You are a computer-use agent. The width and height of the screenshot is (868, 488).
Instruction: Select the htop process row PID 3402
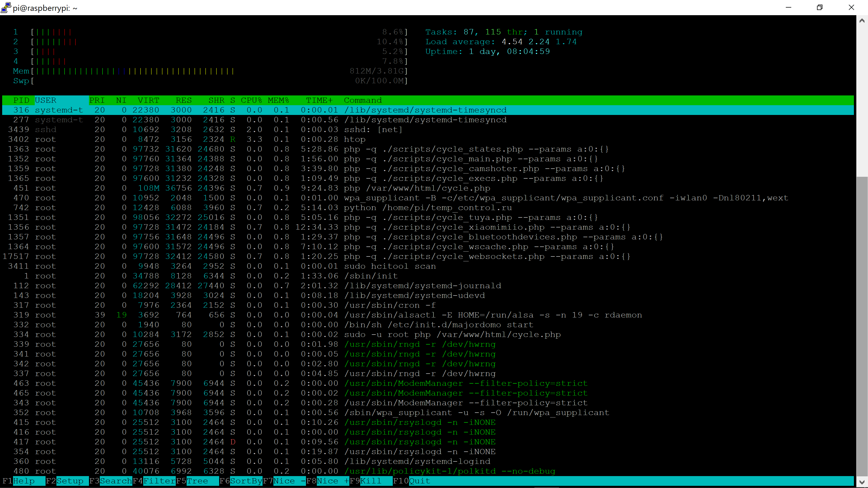pyautogui.click(x=202, y=139)
